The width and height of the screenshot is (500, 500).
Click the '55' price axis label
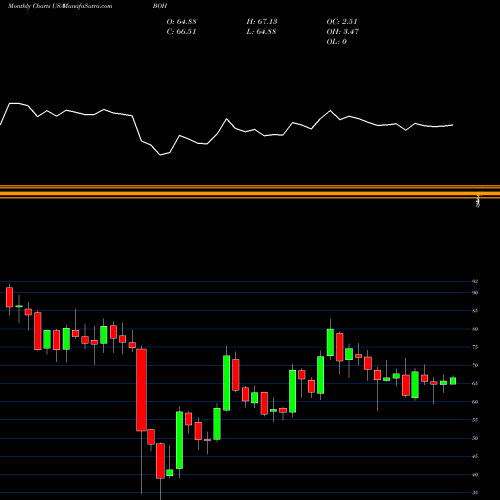pos(475,420)
